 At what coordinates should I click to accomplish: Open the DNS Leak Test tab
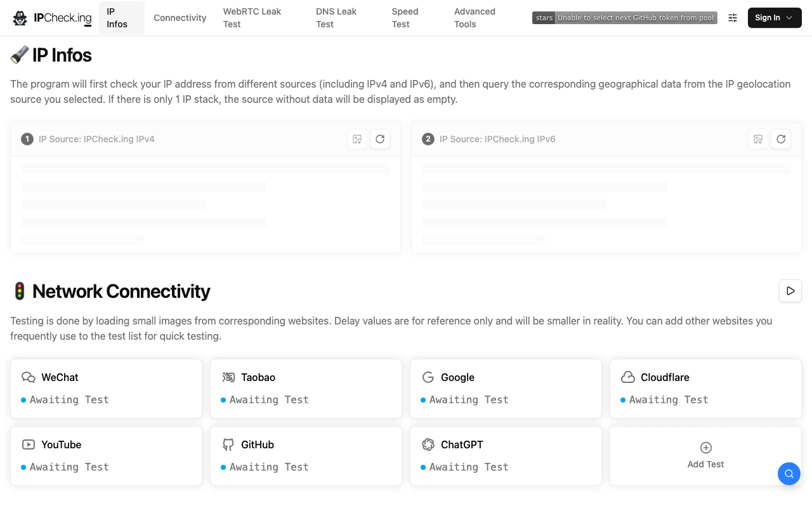coord(346,18)
